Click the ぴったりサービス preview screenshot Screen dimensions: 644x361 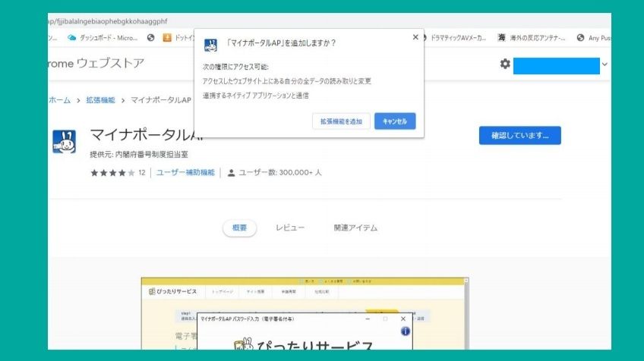305,315
